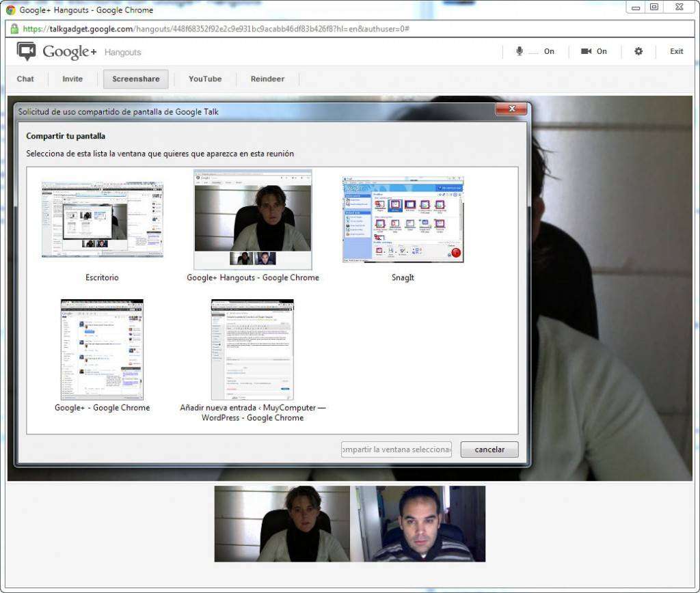Open the Invite tab

pos(72,79)
